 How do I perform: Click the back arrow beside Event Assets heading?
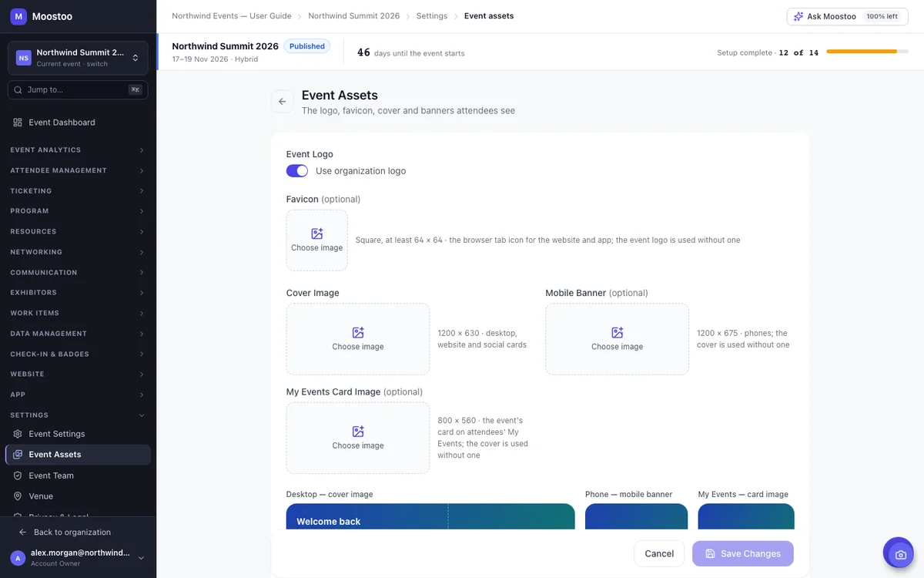tap(283, 102)
